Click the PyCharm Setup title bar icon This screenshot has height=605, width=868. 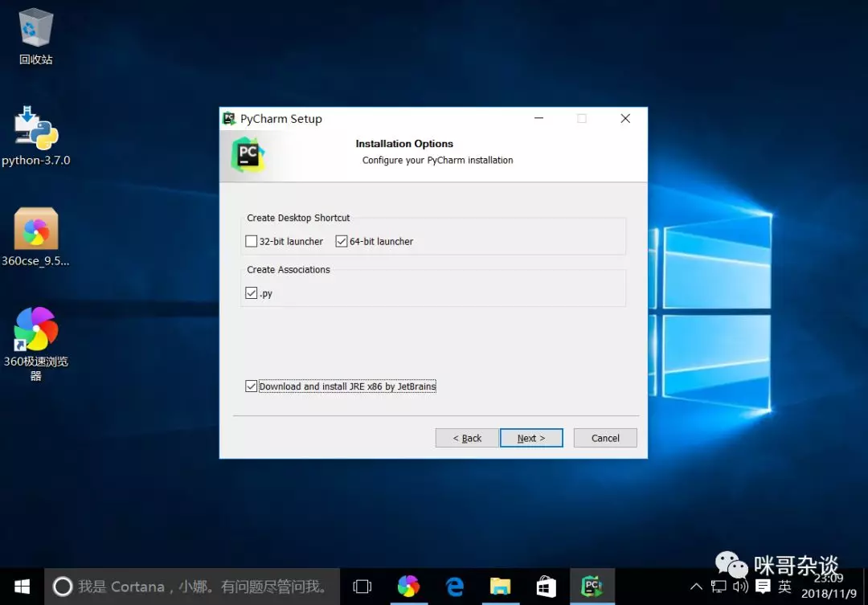pyautogui.click(x=229, y=118)
